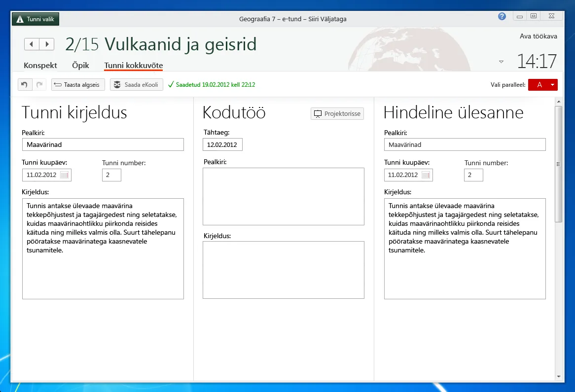This screenshot has height=392, width=575.
Task: Click the Projektorisse button
Action: coord(337,114)
